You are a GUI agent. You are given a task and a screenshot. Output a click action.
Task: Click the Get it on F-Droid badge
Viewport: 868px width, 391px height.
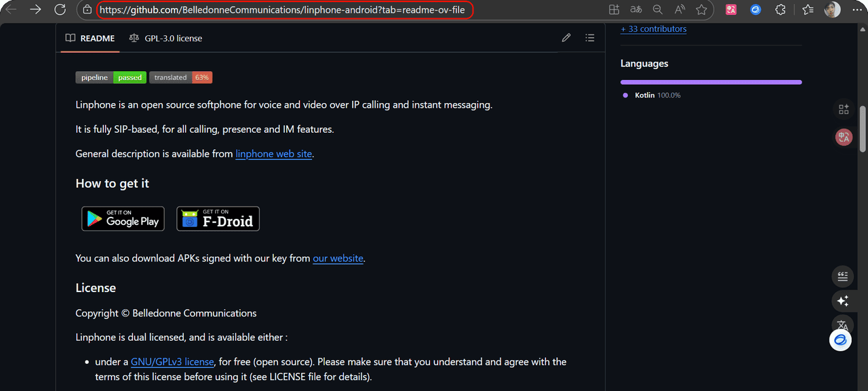tap(218, 218)
